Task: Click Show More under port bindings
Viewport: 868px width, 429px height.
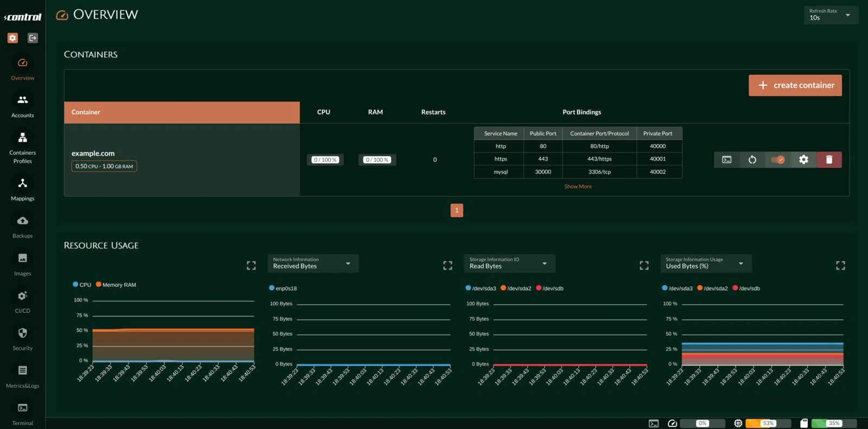Action: (578, 187)
